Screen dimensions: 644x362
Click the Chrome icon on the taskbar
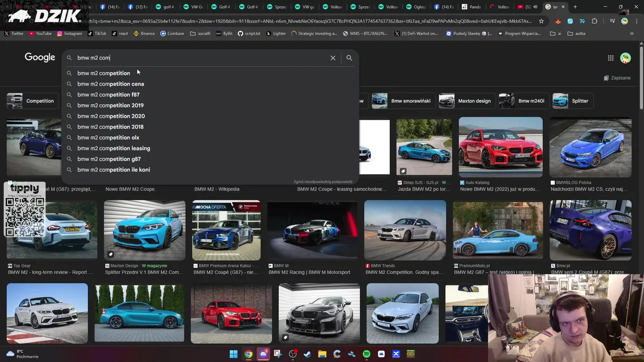click(x=249, y=354)
